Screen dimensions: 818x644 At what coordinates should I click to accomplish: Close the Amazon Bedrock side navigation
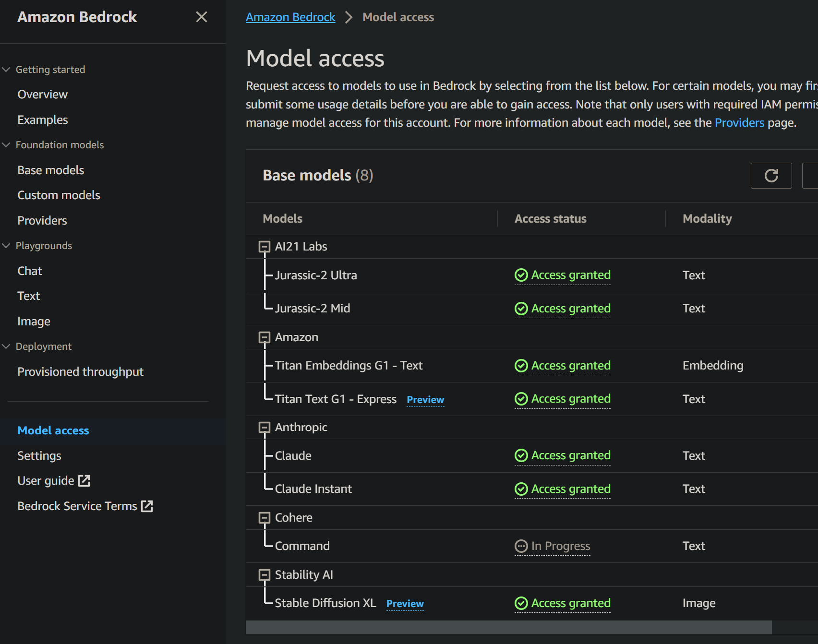[x=202, y=17]
